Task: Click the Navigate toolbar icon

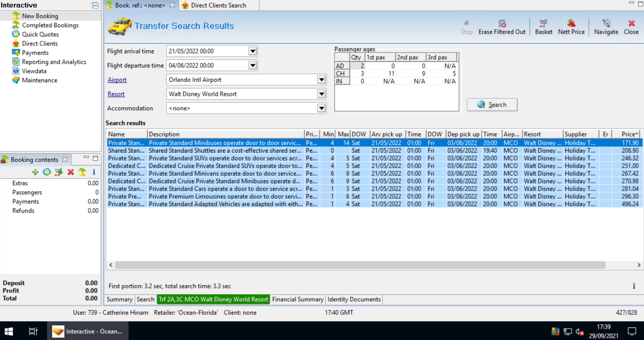Action: pyautogui.click(x=606, y=27)
